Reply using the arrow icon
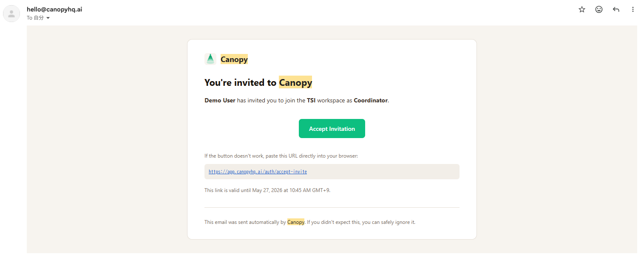The width and height of the screenshot is (644, 260). point(616,9)
